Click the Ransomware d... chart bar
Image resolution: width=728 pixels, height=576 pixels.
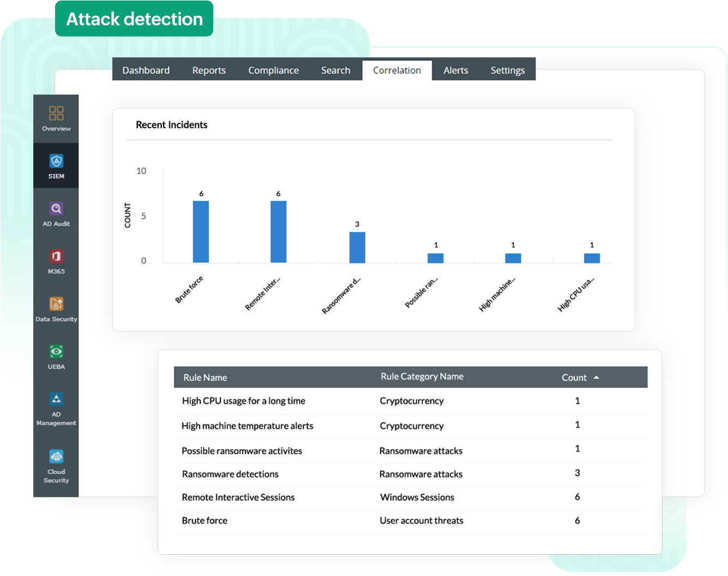click(x=357, y=247)
